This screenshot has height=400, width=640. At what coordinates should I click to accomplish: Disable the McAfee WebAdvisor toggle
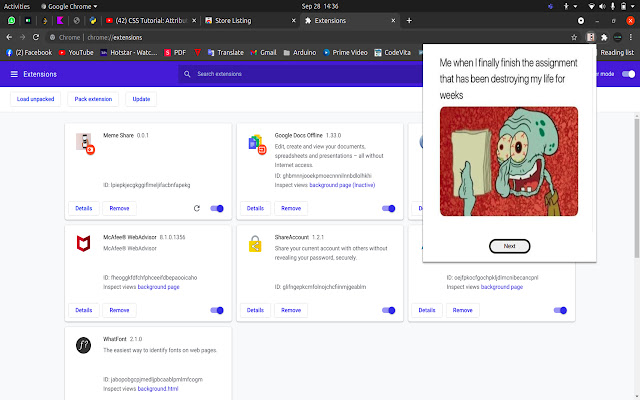coord(217,310)
